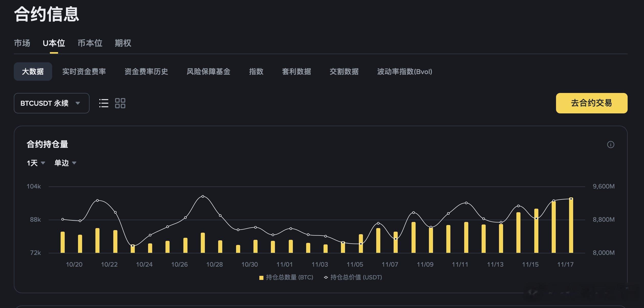Click the info icon on 合约持仓量 panel
Viewport: 644px width, 308px height.
coord(611,145)
